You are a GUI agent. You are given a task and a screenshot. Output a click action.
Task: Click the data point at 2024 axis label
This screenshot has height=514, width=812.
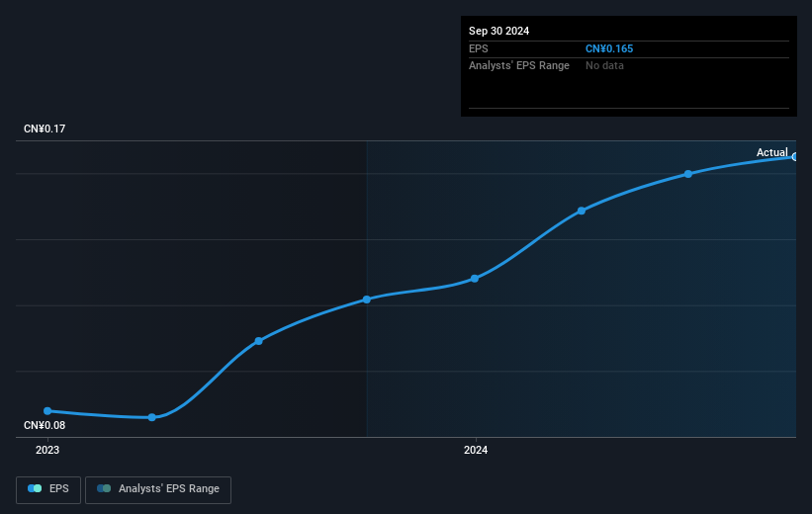[475, 279]
